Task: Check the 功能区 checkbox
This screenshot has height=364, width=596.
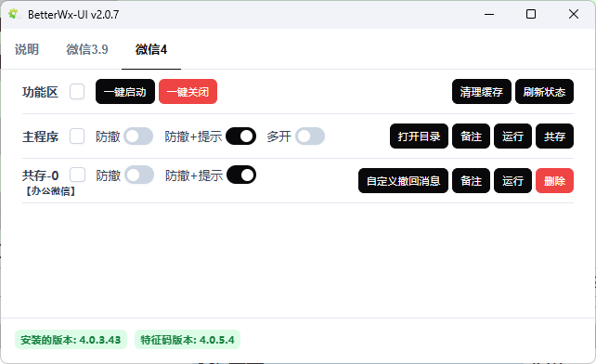Action: [x=77, y=92]
